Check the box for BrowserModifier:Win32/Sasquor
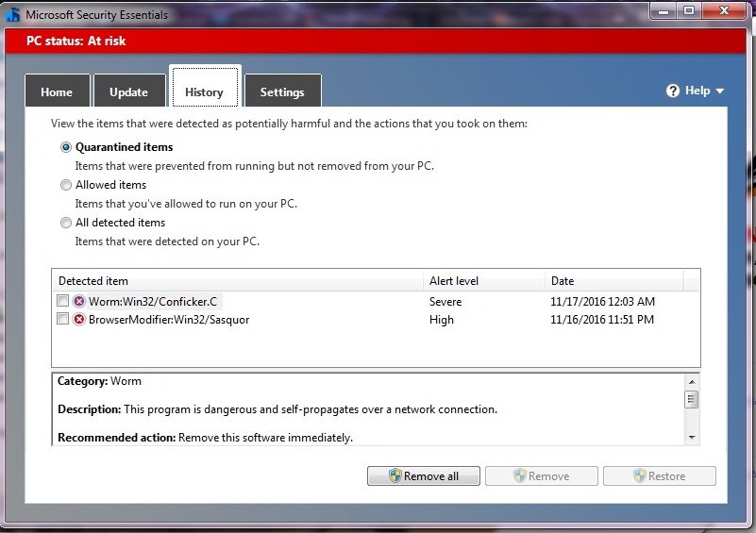756x533 pixels. coord(62,319)
